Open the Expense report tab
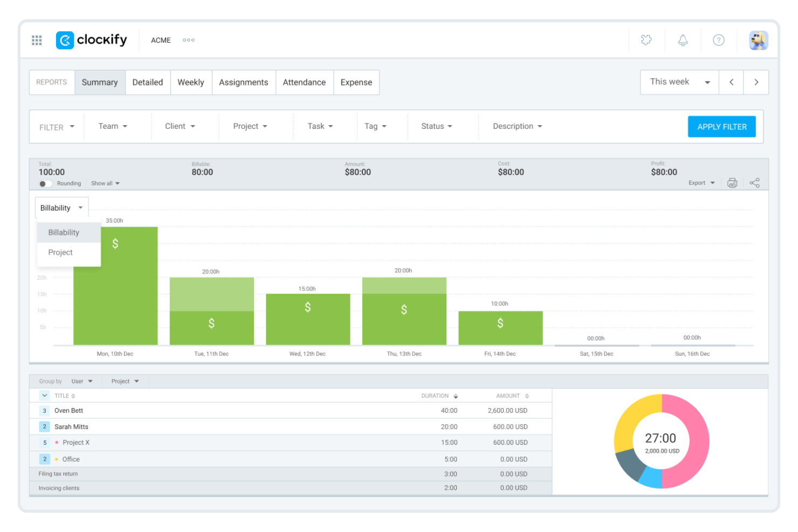This screenshot has height=532, width=798. click(356, 82)
